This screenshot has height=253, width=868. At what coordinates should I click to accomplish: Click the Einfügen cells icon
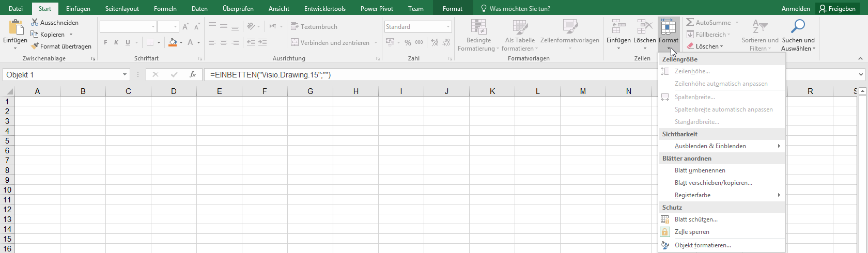tap(618, 28)
